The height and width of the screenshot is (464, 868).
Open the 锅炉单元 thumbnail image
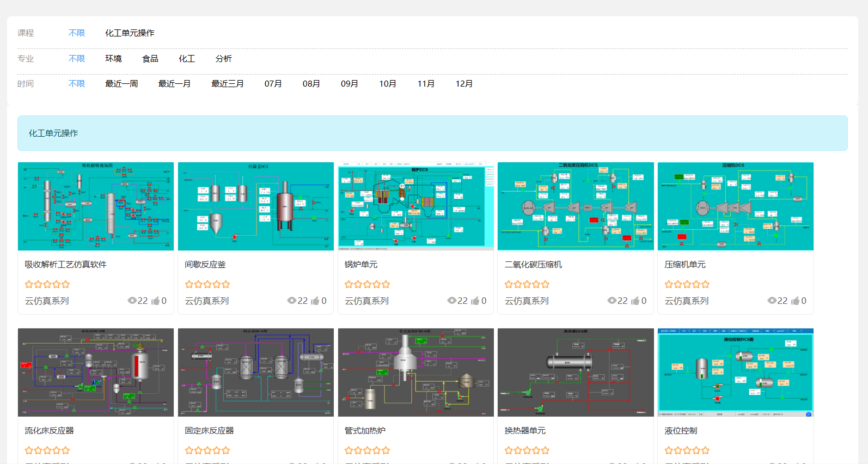pos(416,206)
